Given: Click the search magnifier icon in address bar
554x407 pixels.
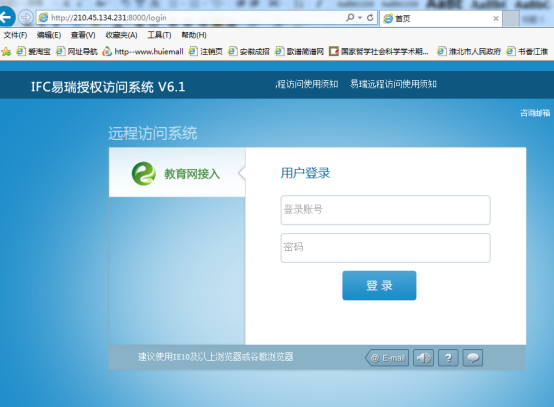Looking at the screenshot, I should (x=350, y=17).
